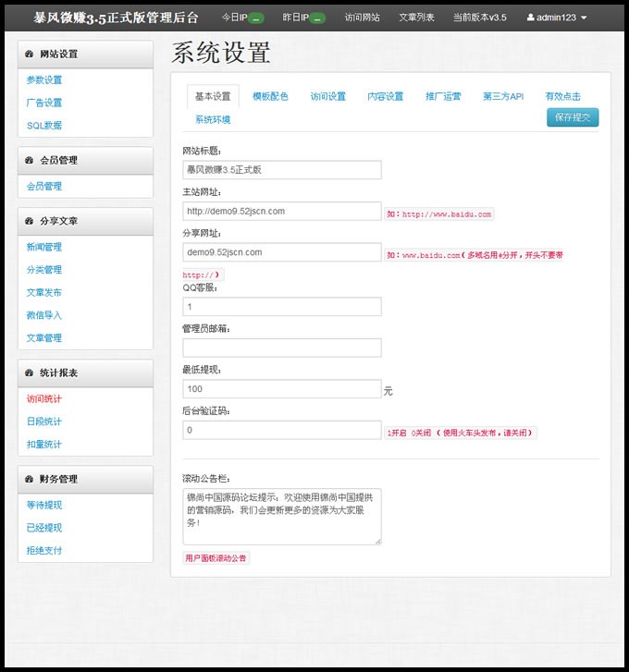This screenshot has width=629, height=672.
Task: Click the 分享文章 section header icon
Action: (x=29, y=221)
